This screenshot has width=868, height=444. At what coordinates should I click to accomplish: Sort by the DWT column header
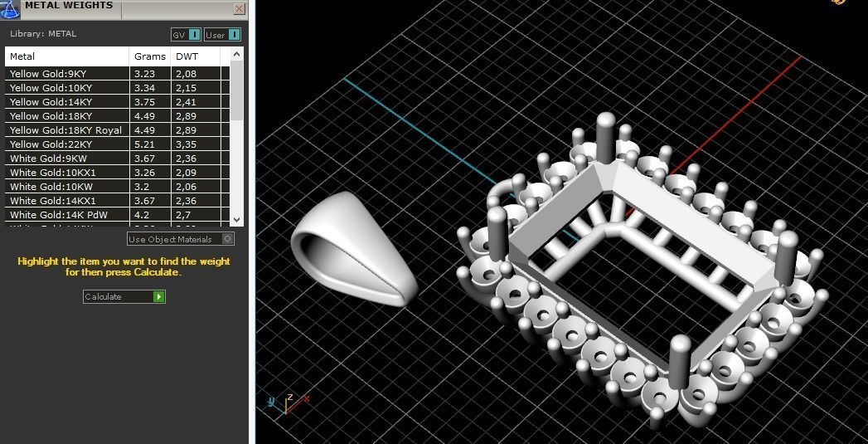196,56
